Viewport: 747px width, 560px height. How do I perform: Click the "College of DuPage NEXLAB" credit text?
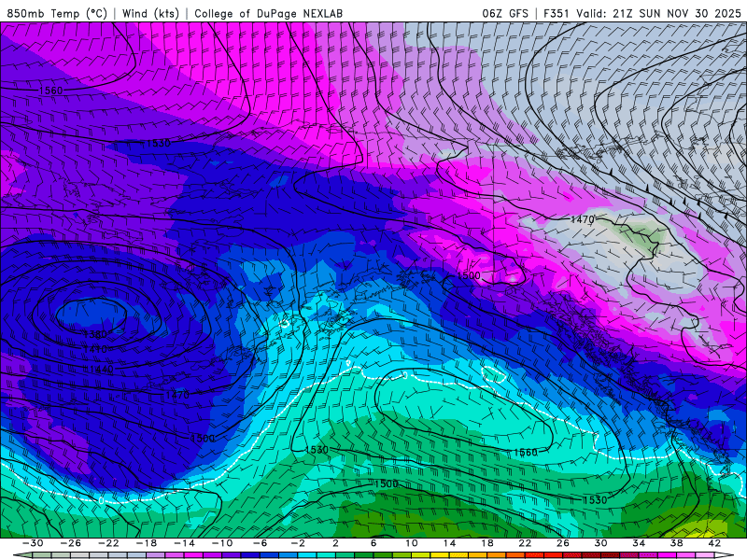[x=268, y=13]
